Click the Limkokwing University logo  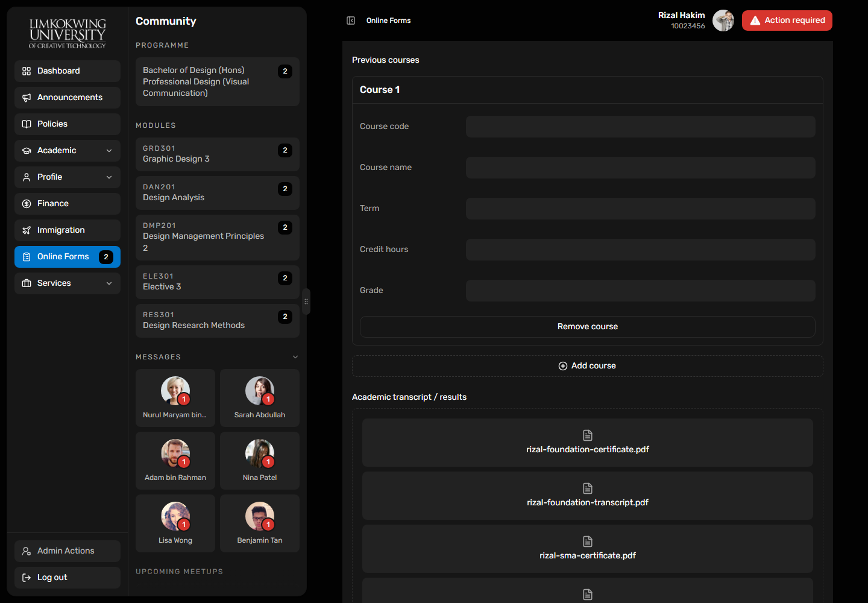68,33
